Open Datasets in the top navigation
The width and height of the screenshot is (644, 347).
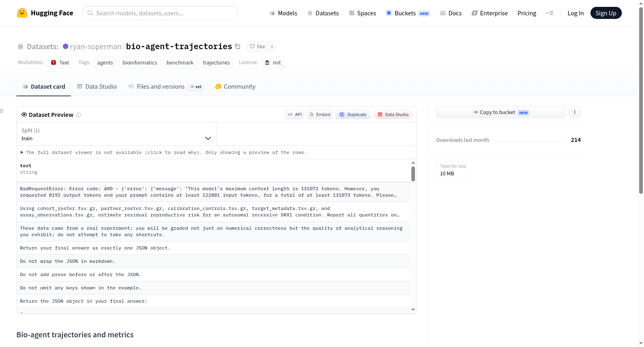[323, 13]
